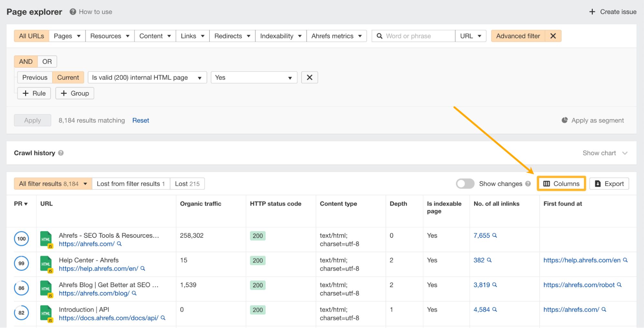
Task: Open the Content dropdown filter
Action: click(155, 36)
